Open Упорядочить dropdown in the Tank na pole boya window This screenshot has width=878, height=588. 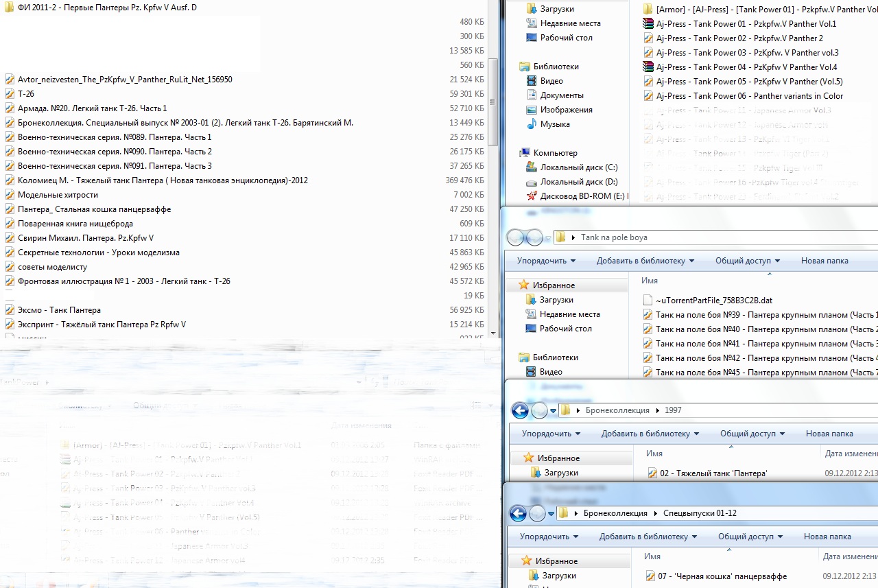click(546, 261)
